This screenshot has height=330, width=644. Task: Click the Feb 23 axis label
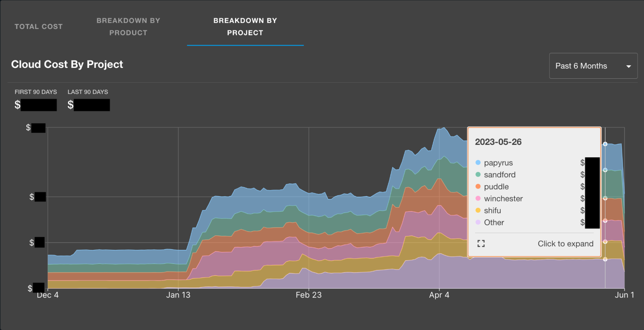[x=308, y=295]
